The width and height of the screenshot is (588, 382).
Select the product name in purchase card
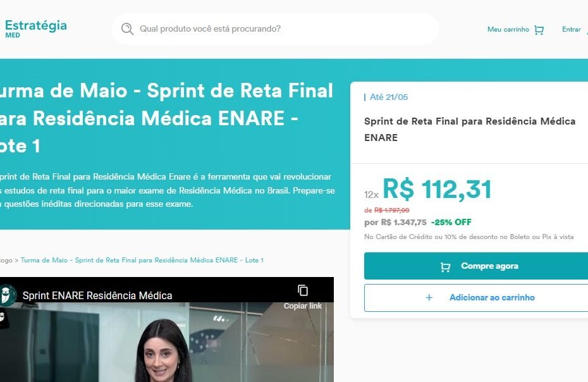(470, 129)
